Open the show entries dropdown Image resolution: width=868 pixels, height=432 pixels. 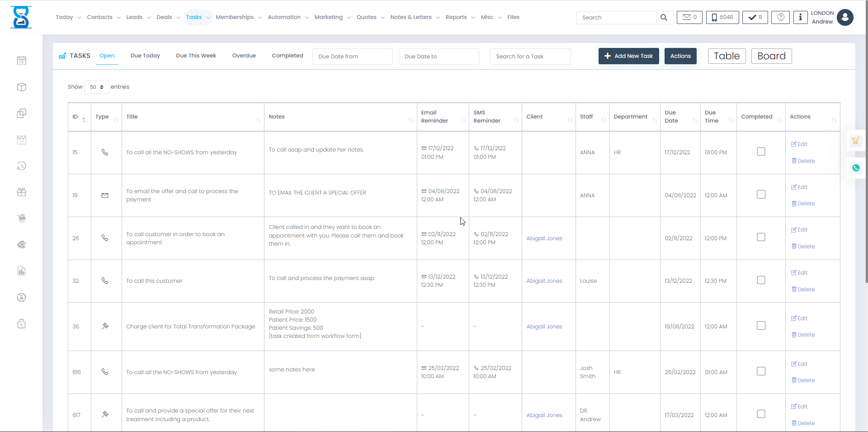(x=96, y=87)
